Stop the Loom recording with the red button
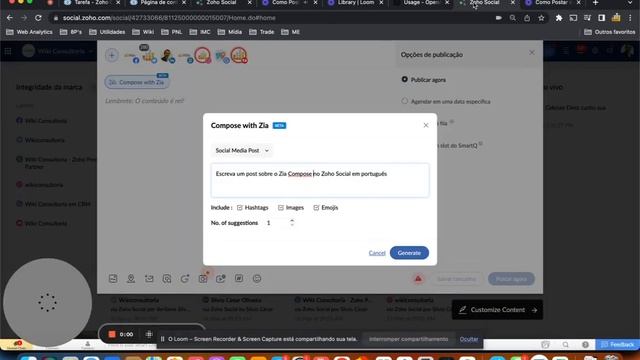The width and height of the screenshot is (640, 360). click(x=112, y=334)
